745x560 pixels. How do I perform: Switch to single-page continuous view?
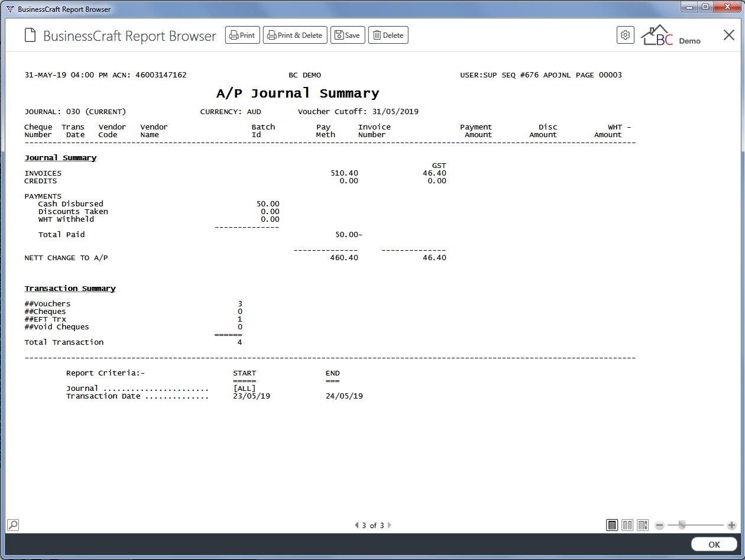[x=612, y=525]
